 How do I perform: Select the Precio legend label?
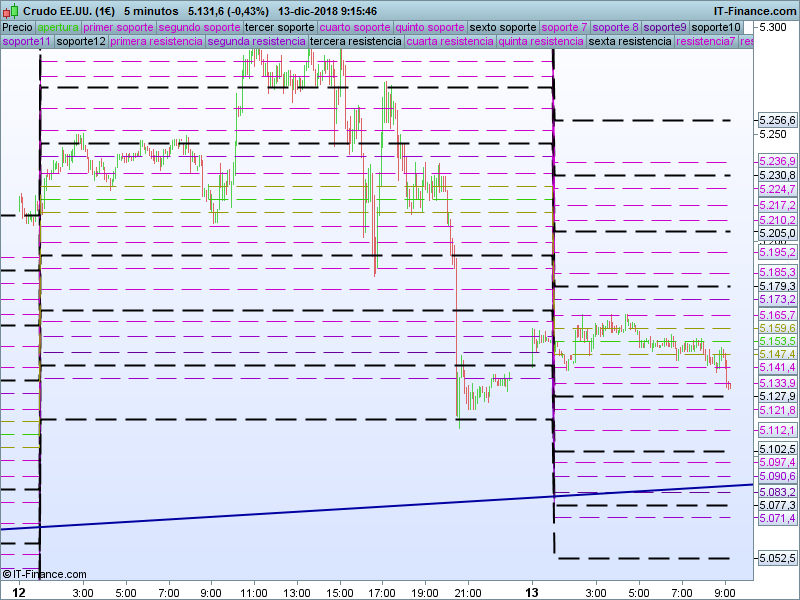click(18, 28)
